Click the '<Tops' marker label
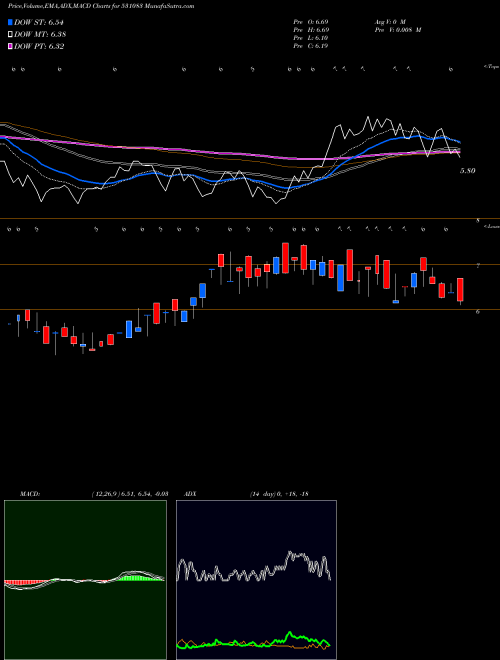Screen dimensions: 500x660 coord(491,67)
